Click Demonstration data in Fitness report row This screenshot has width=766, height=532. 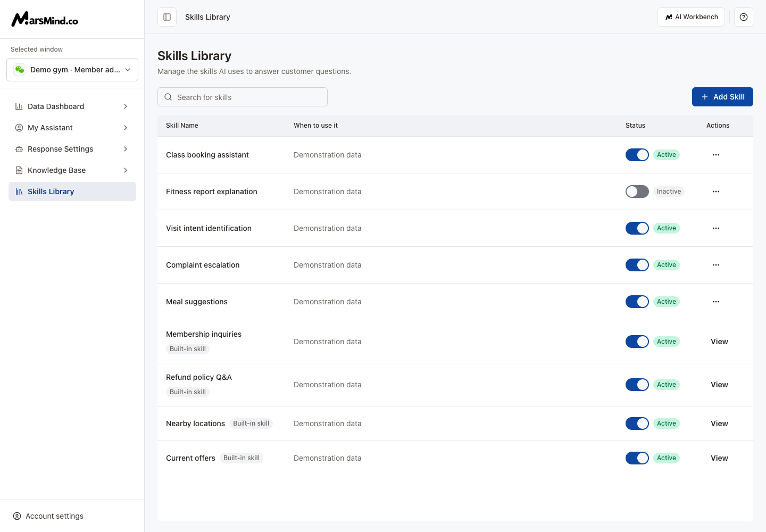click(327, 192)
